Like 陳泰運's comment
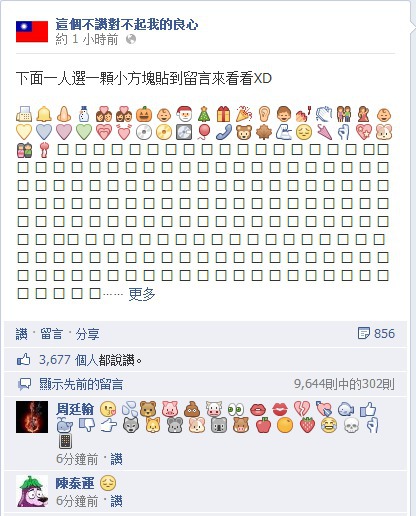 116,501
